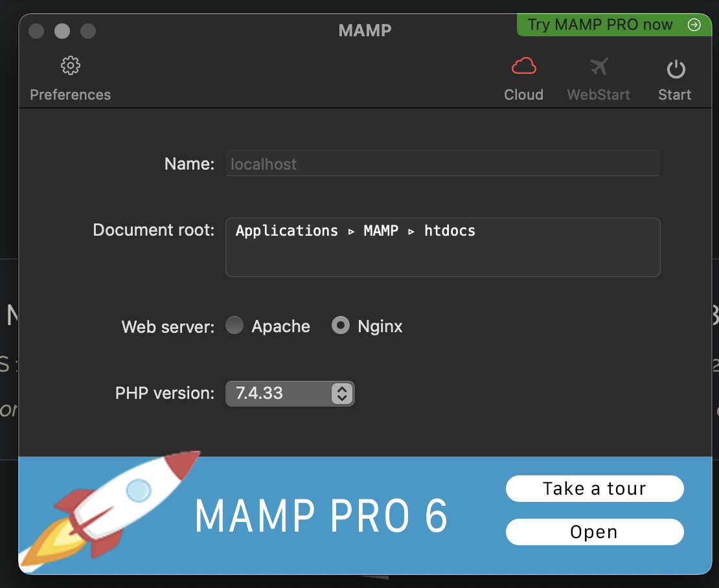Click the Cloud label in the toolbar
The image size is (719, 588).
[x=523, y=95]
